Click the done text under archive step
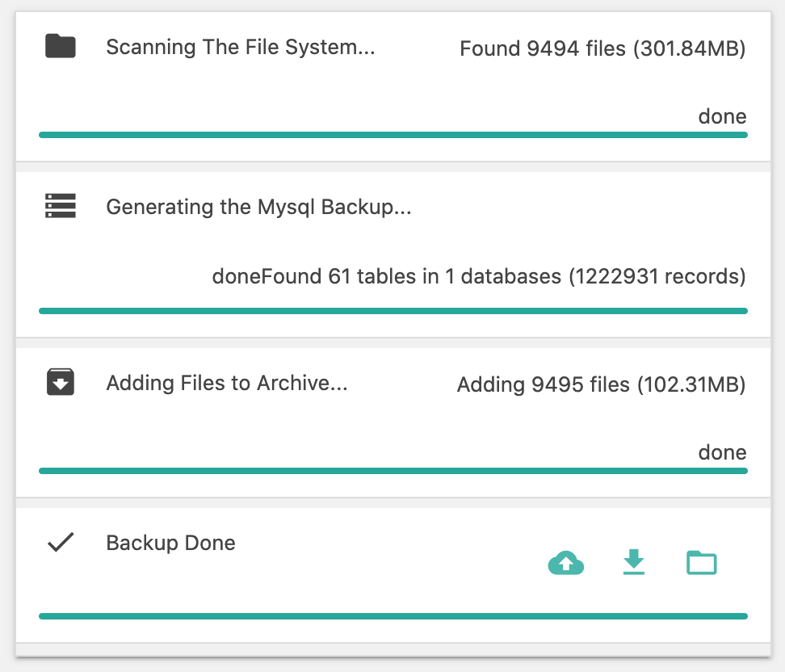Viewport: 785px width, 672px height. pyautogui.click(x=722, y=452)
